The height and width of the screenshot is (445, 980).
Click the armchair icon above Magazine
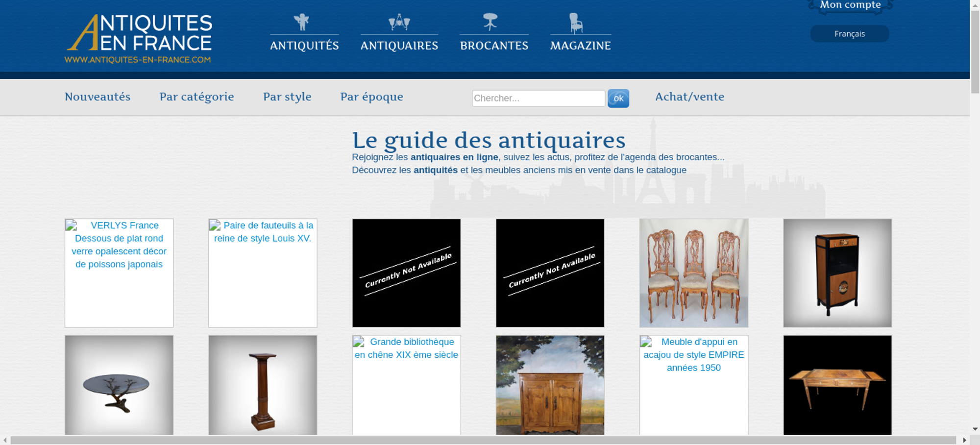pos(576,23)
